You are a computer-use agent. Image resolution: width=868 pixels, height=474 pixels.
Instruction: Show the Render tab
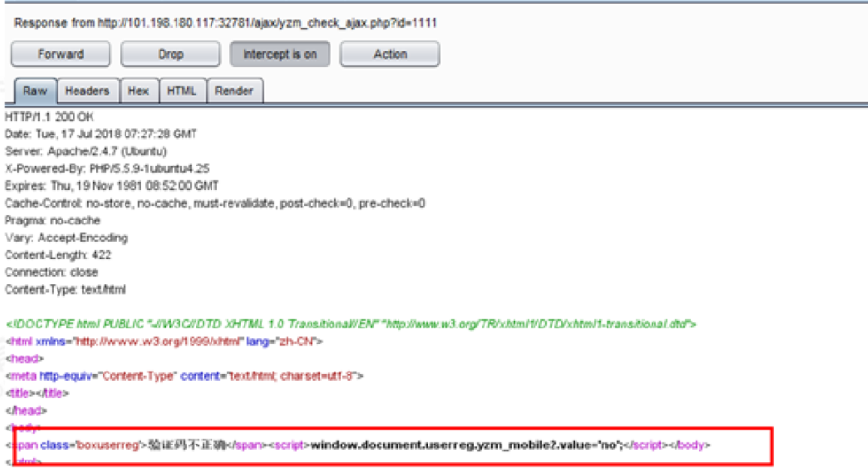pyautogui.click(x=234, y=91)
